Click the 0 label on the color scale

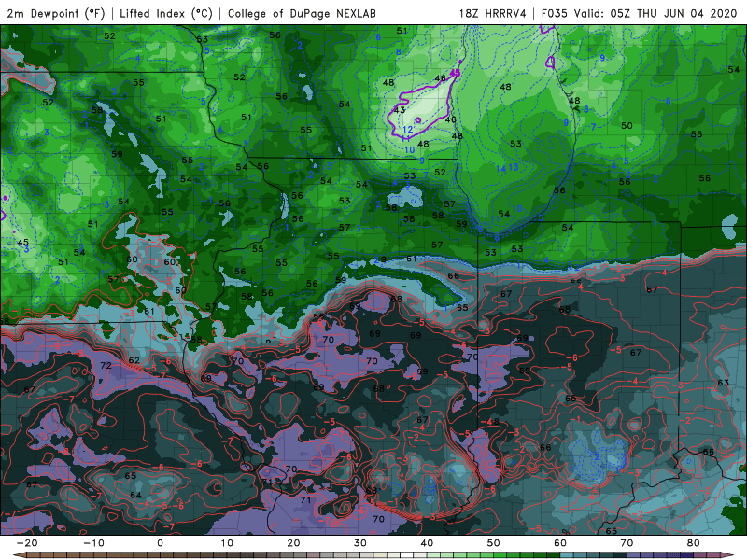click(x=160, y=543)
